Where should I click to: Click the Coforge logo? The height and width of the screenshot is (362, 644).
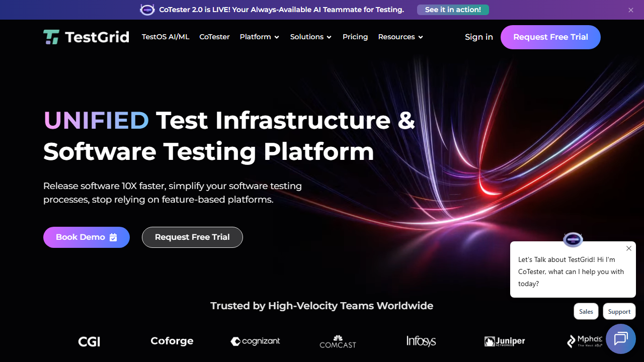pos(172,341)
